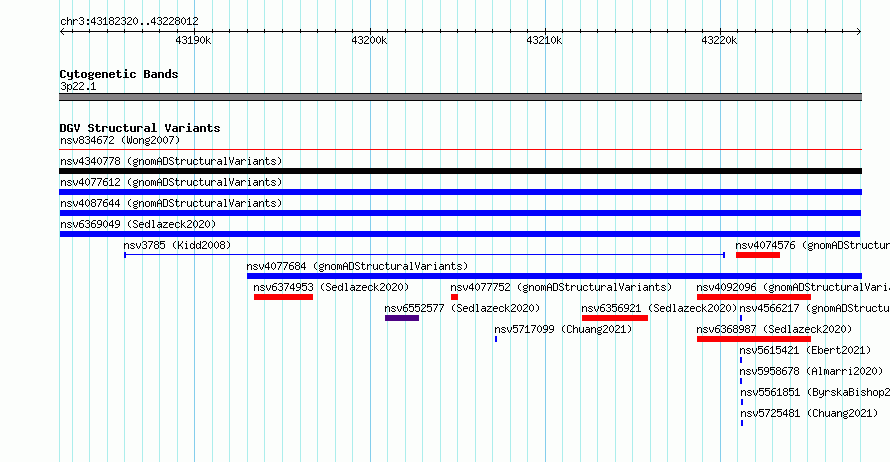
Task: Open variant label nsv6369049 (Sedlazeck2020)
Action: coord(138,224)
